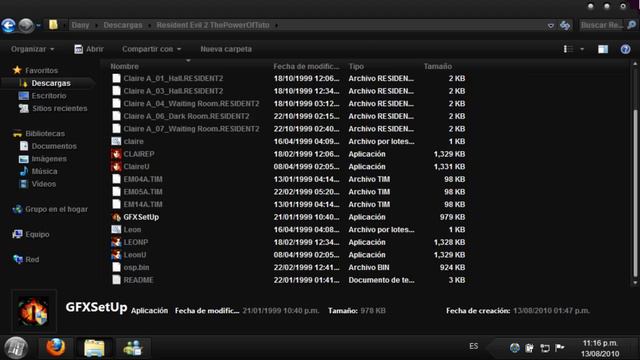Refresh the folder with the refresh icon
The height and width of the screenshot is (360, 640).
tap(565, 25)
